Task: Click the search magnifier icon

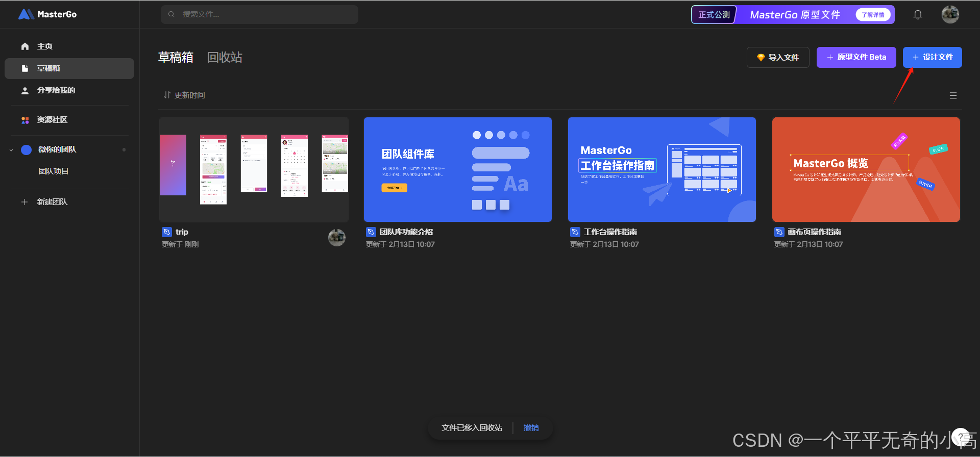Action: point(171,14)
